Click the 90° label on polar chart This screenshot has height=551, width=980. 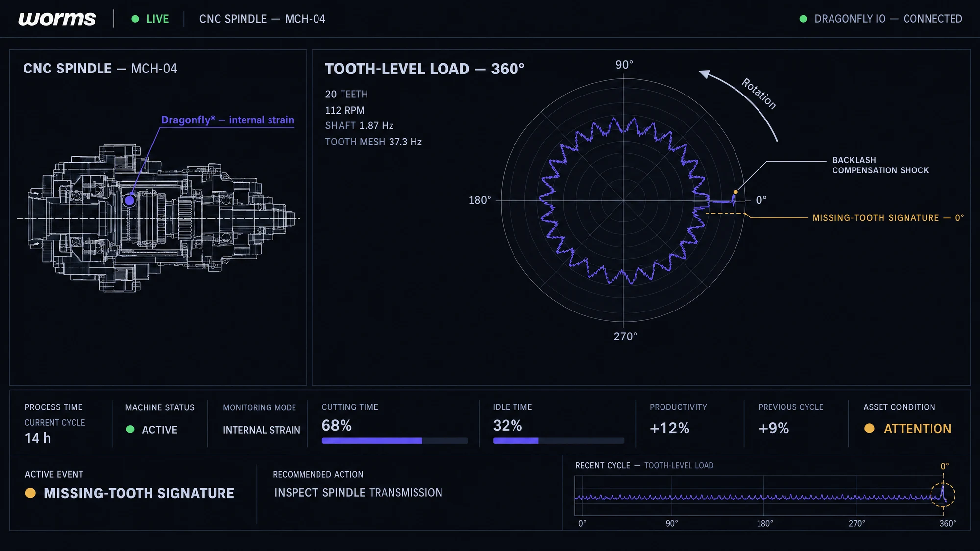pyautogui.click(x=624, y=65)
